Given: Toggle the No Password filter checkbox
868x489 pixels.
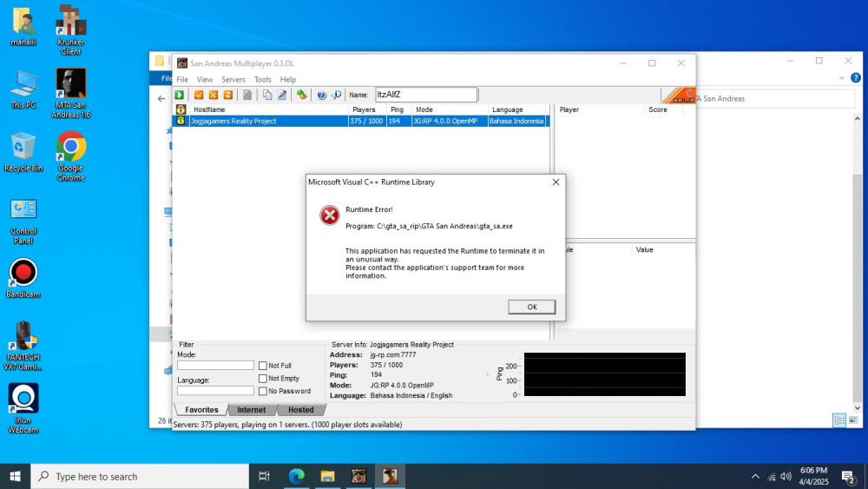Looking at the screenshot, I should [263, 391].
